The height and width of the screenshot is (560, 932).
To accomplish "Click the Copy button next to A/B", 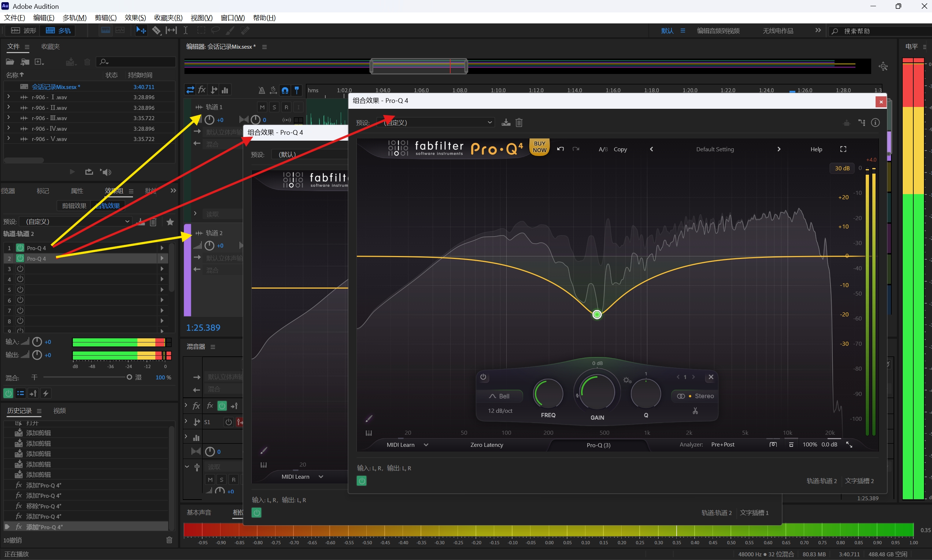I will (x=620, y=149).
